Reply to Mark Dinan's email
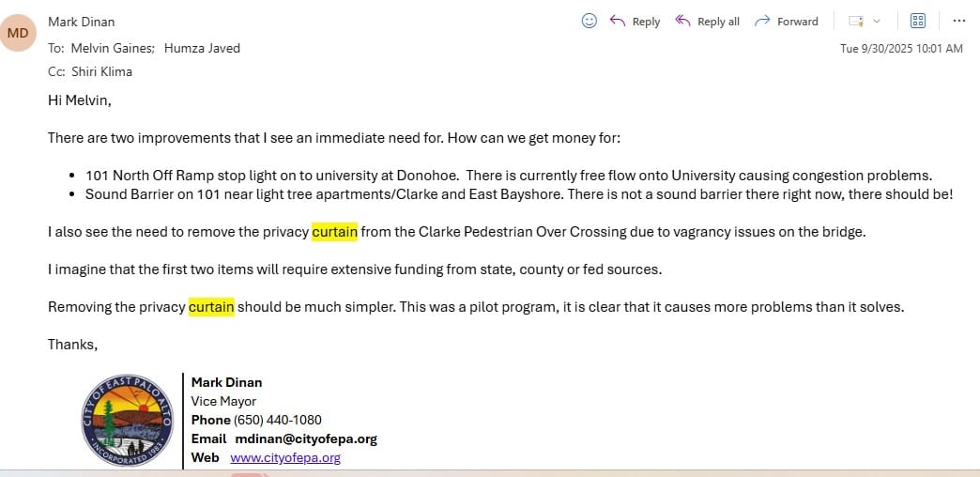Image resolution: width=980 pixels, height=477 pixels. pos(635,22)
